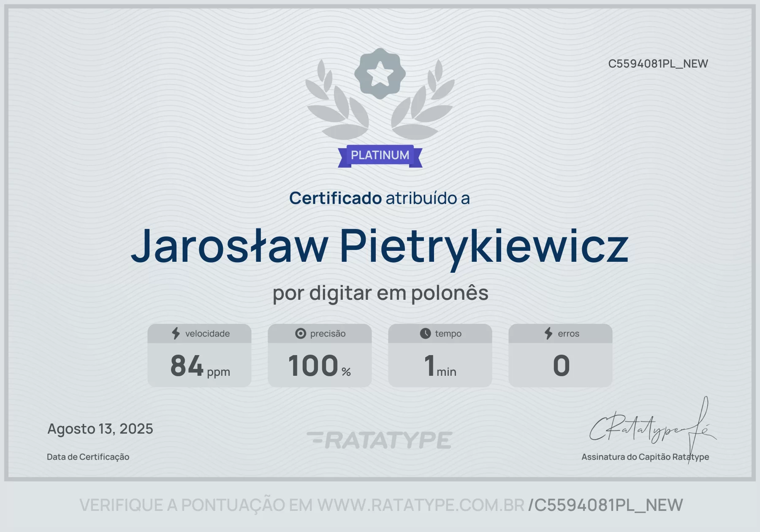The width and height of the screenshot is (760, 532).
Task: Click the star badge medal icon
Action: click(380, 73)
